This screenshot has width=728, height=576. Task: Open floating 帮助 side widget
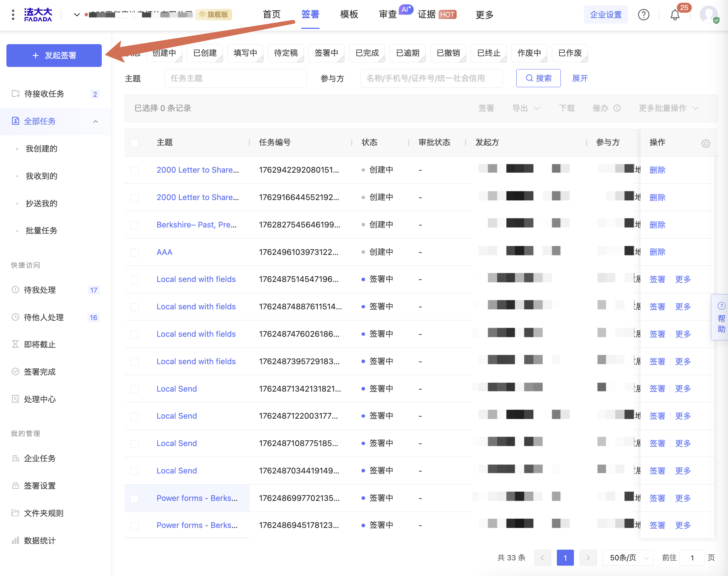coord(721,318)
